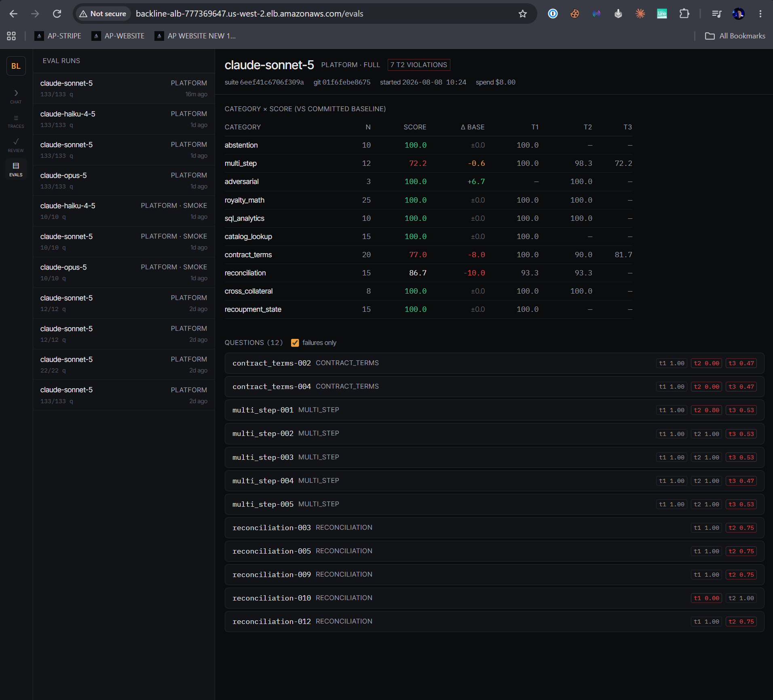The width and height of the screenshot is (773, 700).
Task: Expand the reconciliation-012 question row
Action: pyautogui.click(x=494, y=622)
